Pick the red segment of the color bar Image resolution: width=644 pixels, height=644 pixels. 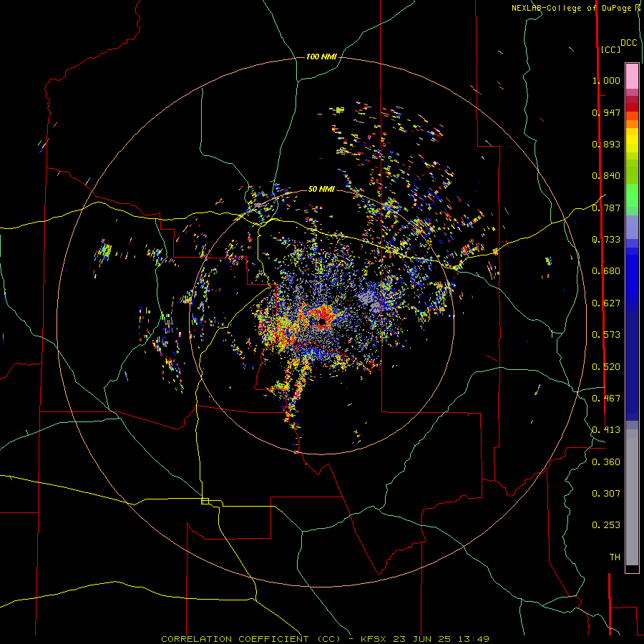[x=632, y=107]
